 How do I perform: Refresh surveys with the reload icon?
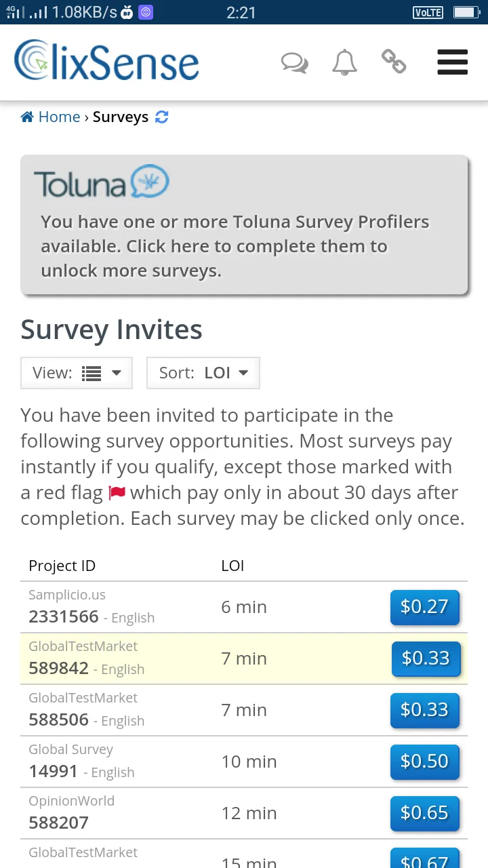[161, 117]
